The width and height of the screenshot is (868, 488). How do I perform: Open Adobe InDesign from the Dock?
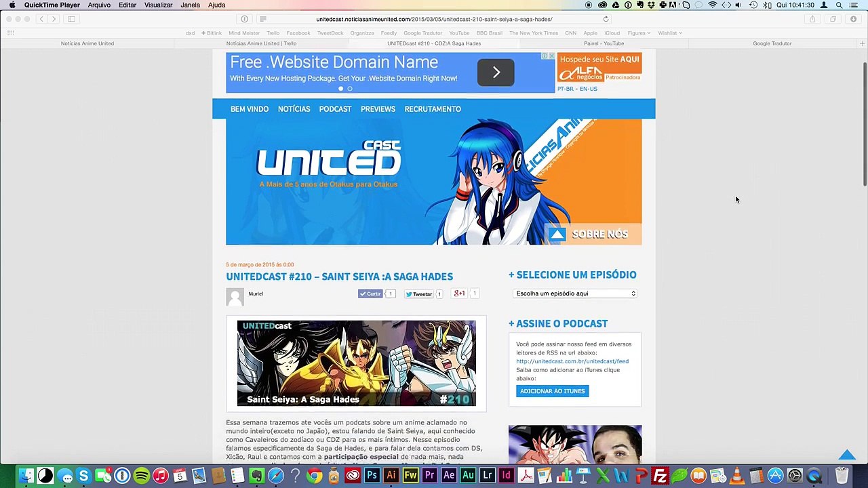[x=507, y=476]
